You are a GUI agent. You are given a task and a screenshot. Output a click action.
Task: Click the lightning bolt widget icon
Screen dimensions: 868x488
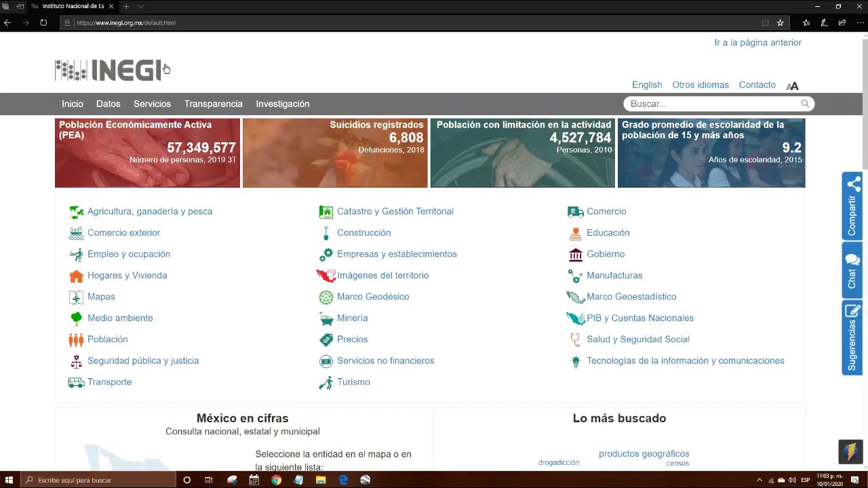(x=850, y=451)
